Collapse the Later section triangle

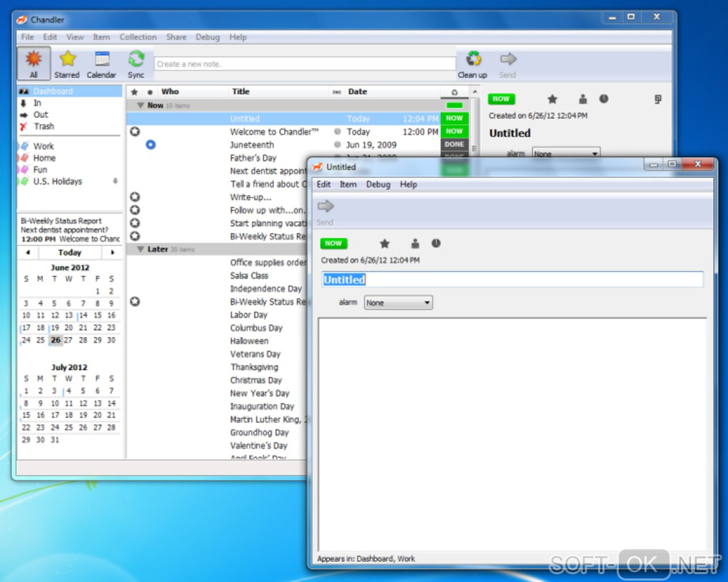click(x=140, y=249)
